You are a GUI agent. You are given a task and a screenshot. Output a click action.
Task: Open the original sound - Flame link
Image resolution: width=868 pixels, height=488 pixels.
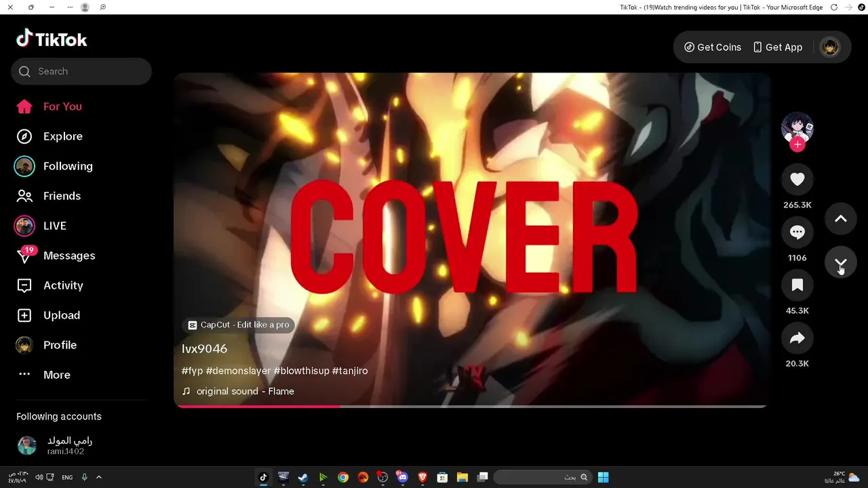point(238,391)
